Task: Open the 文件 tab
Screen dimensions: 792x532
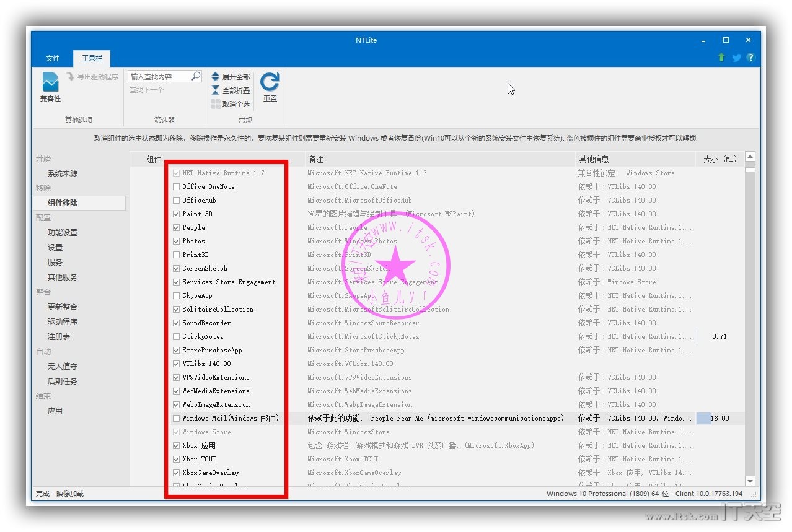Action: pos(53,58)
